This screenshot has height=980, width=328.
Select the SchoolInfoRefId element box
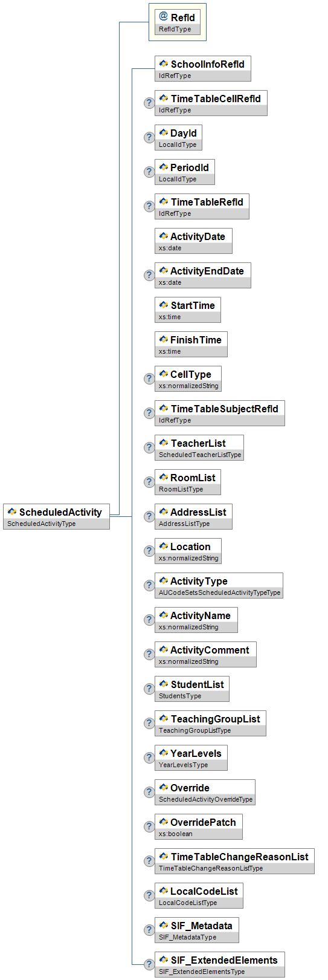click(x=203, y=68)
